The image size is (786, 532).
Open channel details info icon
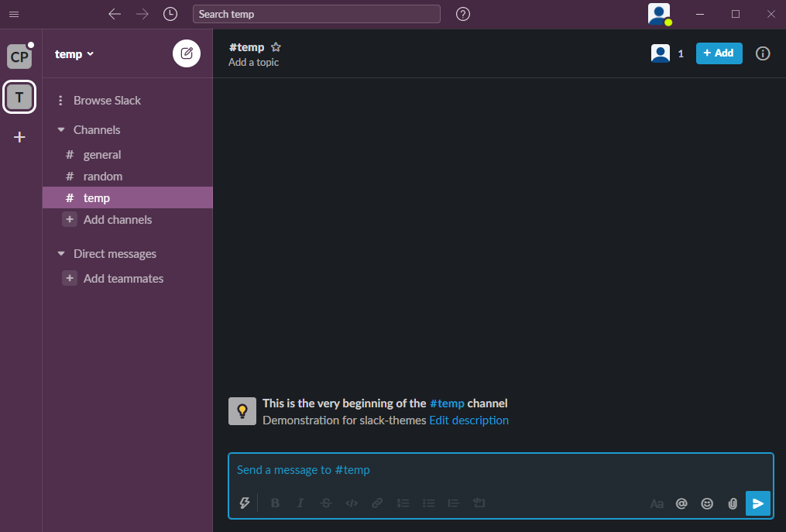763,53
